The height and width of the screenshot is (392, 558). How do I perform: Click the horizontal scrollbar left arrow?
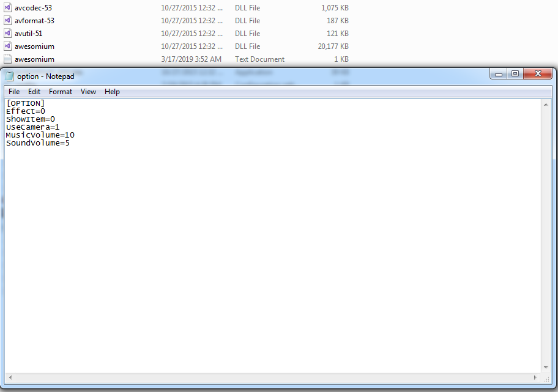pos(10,377)
